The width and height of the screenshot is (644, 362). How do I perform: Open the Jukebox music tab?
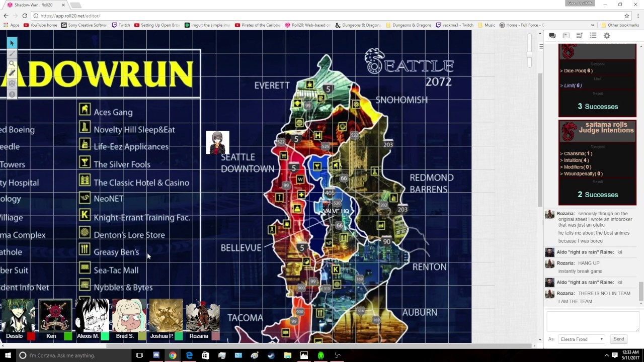pyautogui.click(x=580, y=36)
